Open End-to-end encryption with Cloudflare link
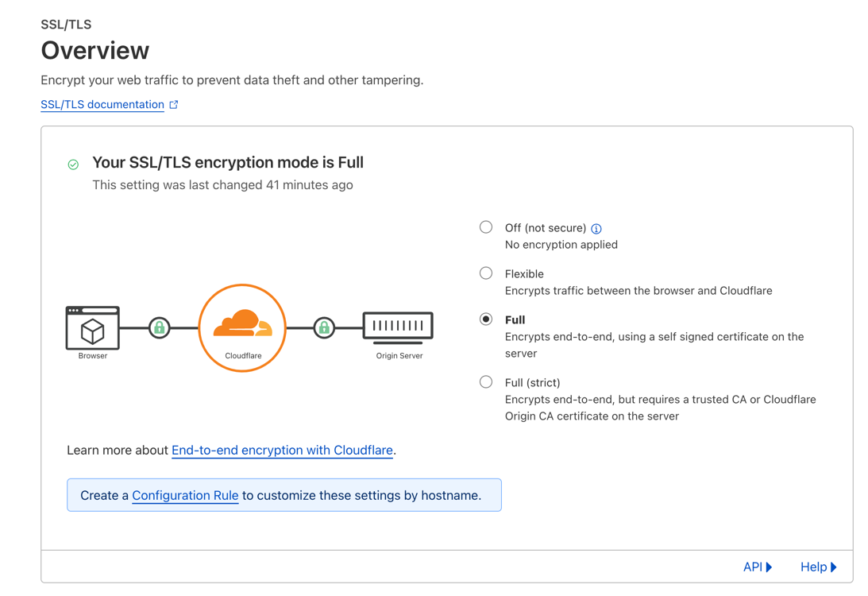Image resolution: width=868 pixels, height=596 pixels. click(x=282, y=450)
